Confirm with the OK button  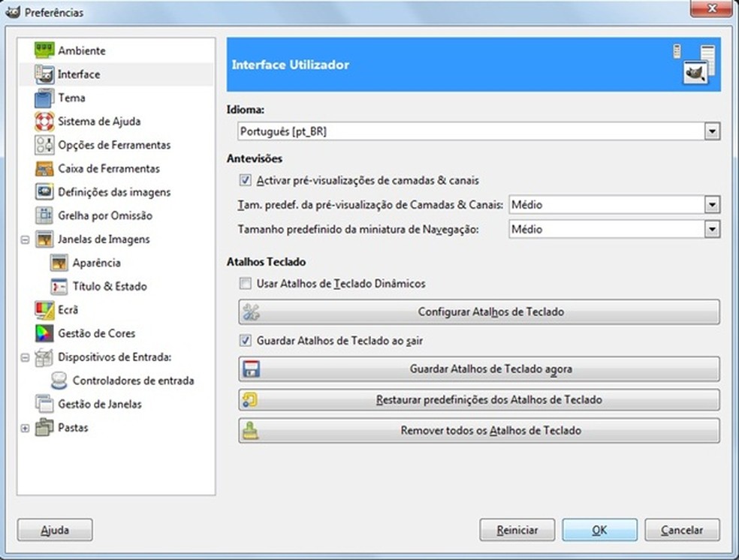599,530
